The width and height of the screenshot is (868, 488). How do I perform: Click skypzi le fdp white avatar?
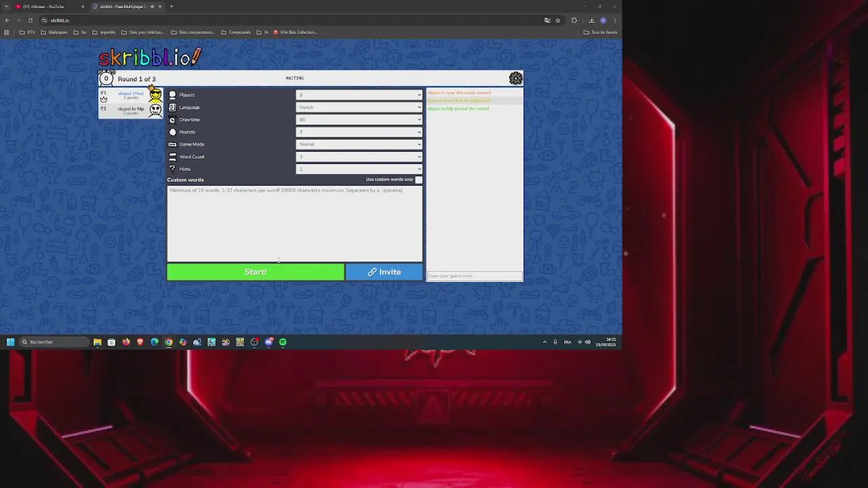coord(155,110)
